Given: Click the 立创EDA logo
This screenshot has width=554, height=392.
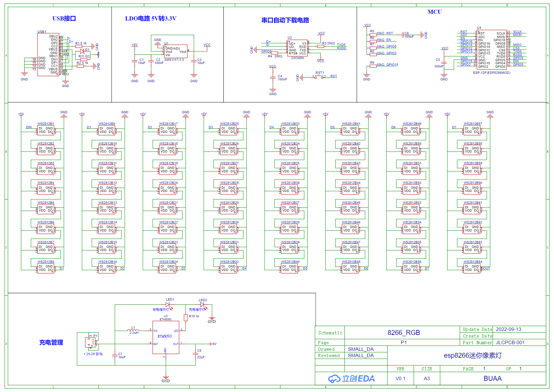Looking at the screenshot, I should (351, 378).
